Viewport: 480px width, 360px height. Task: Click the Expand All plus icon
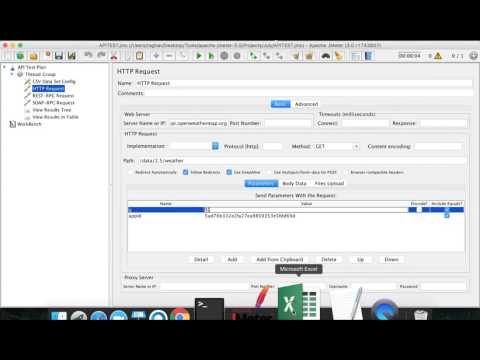coord(156,56)
